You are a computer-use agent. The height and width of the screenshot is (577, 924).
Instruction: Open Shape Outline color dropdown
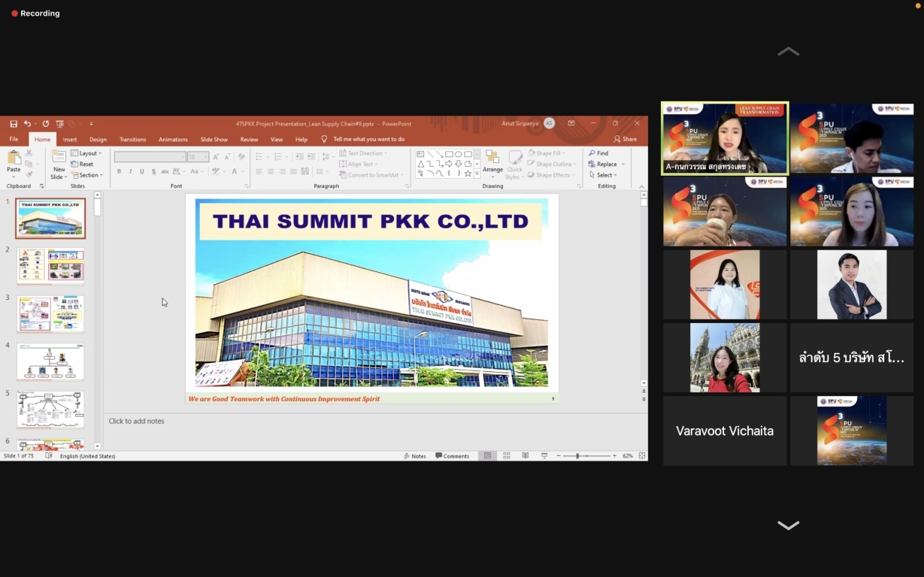553,164
